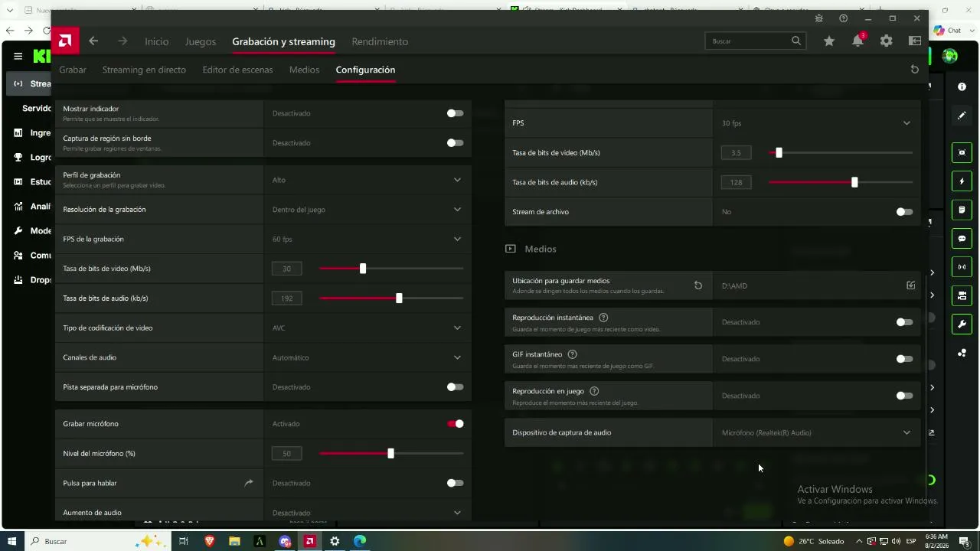
Task: Expand Dispositivo de captura de audio dropdown
Action: tap(817, 432)
